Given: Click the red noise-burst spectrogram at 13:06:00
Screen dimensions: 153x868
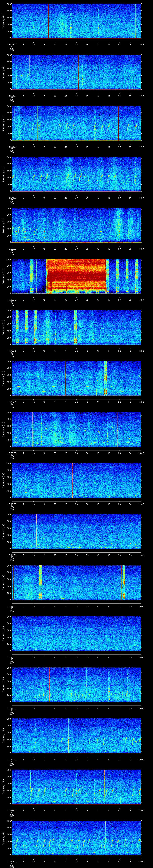Looking at the screenshot, I should (77, 276).
